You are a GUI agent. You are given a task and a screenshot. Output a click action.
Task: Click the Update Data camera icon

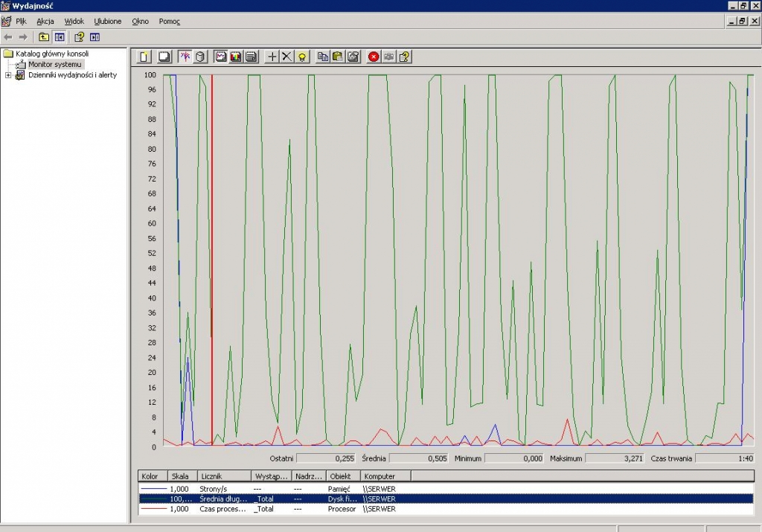(388, 57)
